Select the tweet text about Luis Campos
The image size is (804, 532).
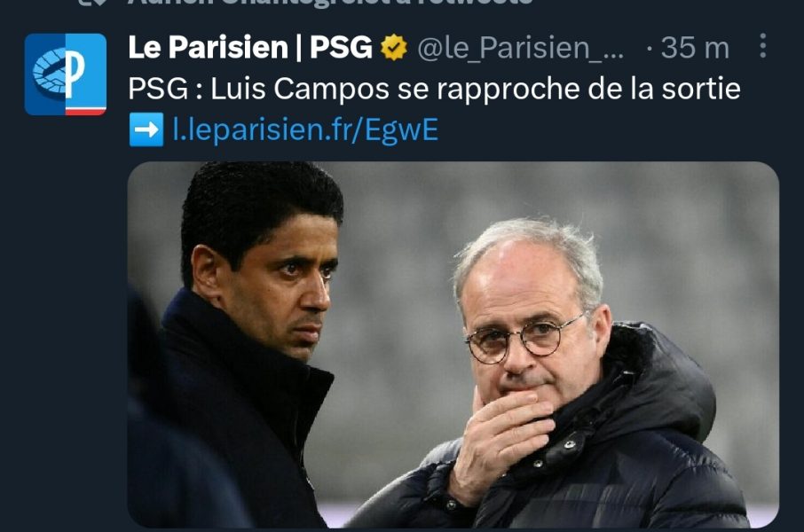pos(434,89)
